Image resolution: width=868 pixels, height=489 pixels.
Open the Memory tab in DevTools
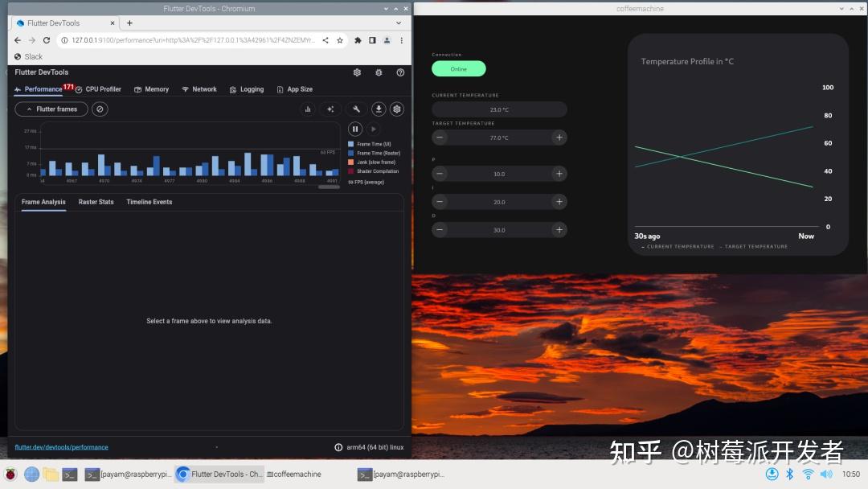[x=152, y=88]
